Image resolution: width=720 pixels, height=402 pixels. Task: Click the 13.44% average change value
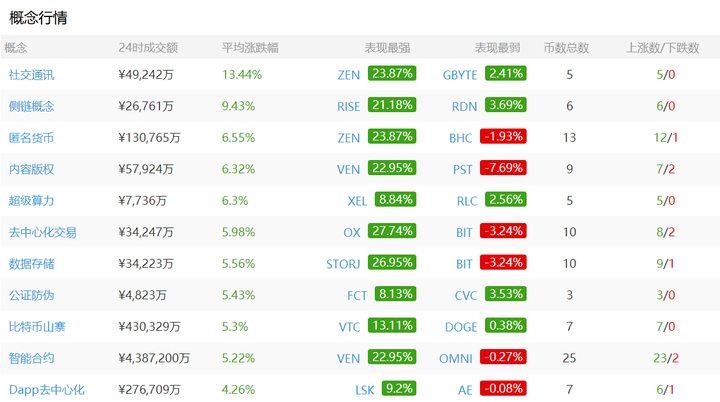click(x=242, y=74)
